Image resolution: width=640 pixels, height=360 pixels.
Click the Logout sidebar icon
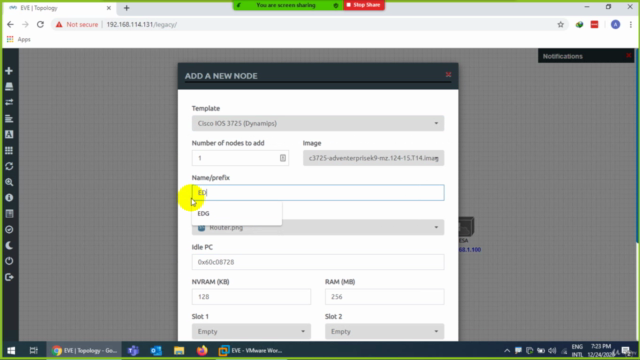pos(9,277)
